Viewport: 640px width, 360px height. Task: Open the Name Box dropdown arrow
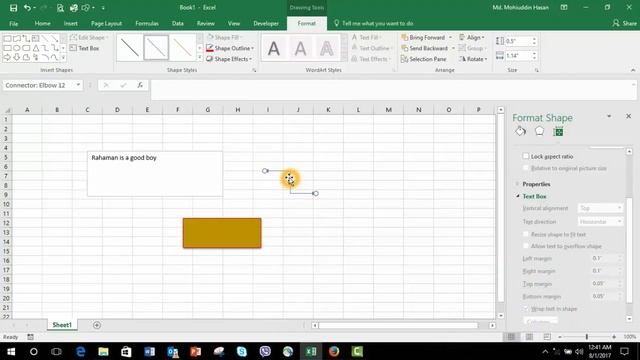click(78, 85)
